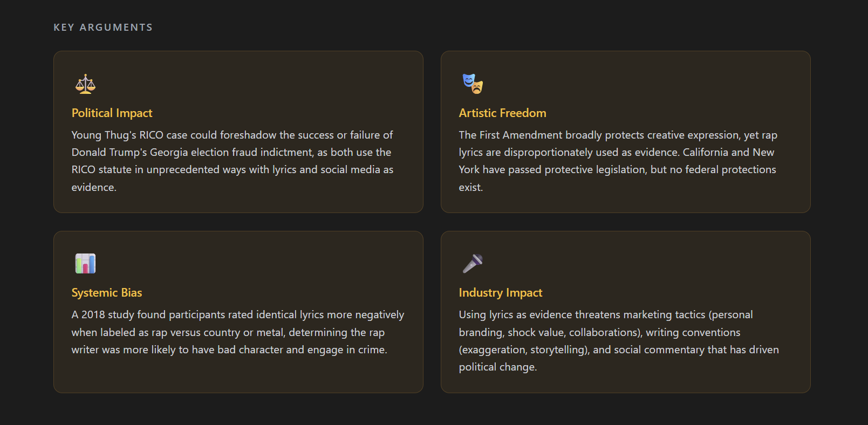Click the phrase "political change."
Screen dimensions: 868x425
497,367
